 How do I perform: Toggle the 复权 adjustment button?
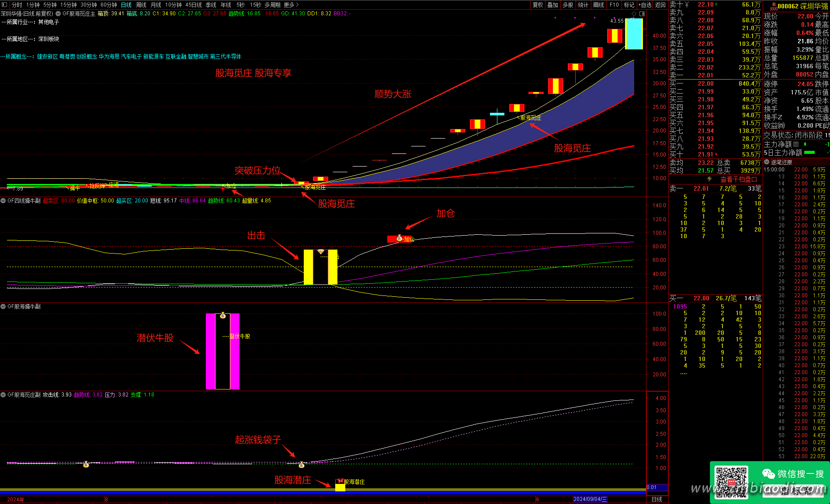(538, 5)
